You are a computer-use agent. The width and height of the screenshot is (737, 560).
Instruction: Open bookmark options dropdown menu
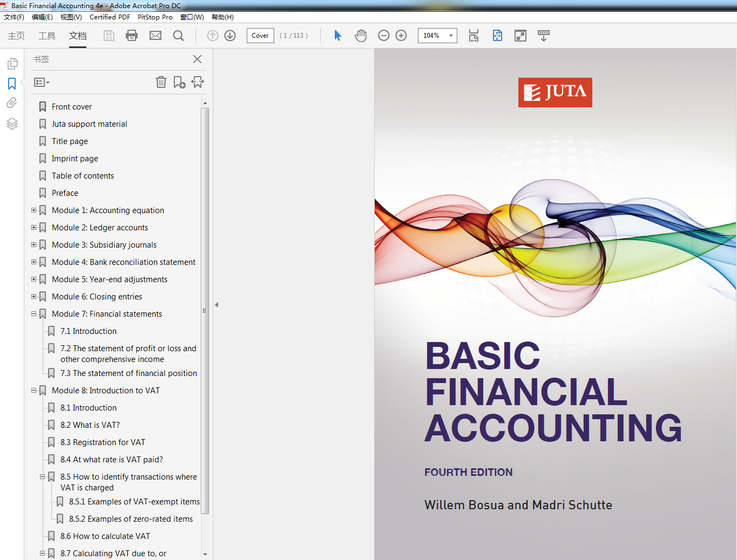coord(42,83)
